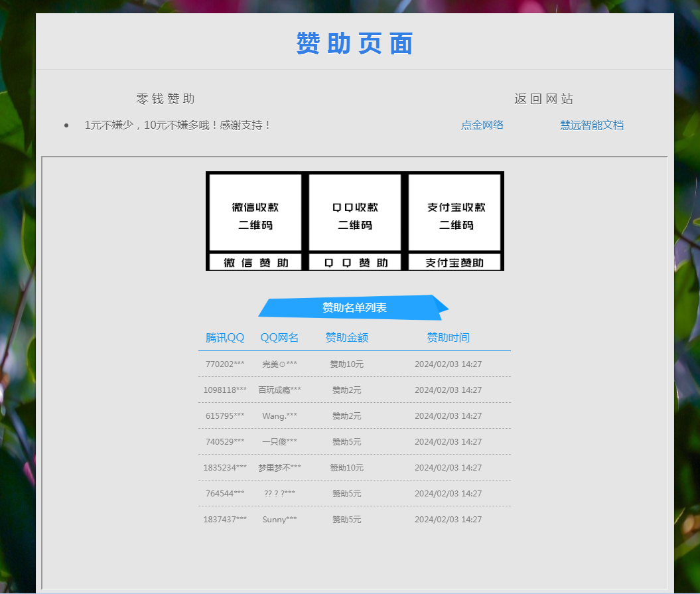Click the 微信收款二维码 image

255,212
